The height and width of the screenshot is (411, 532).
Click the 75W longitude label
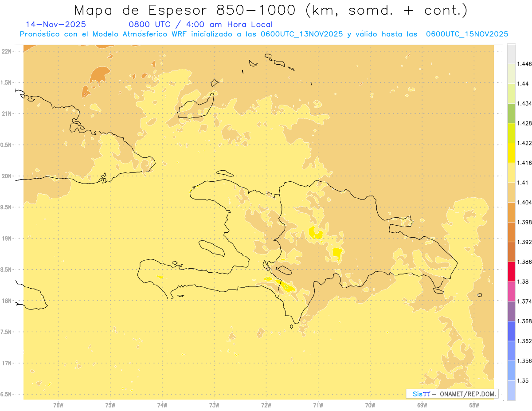110,405
